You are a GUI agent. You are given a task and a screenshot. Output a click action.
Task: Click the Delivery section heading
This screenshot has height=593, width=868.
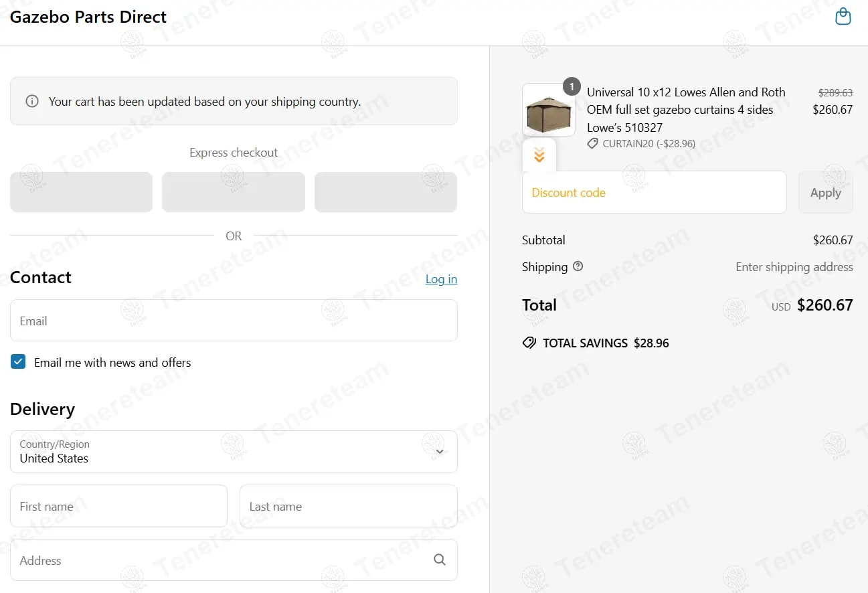[42, 409]
